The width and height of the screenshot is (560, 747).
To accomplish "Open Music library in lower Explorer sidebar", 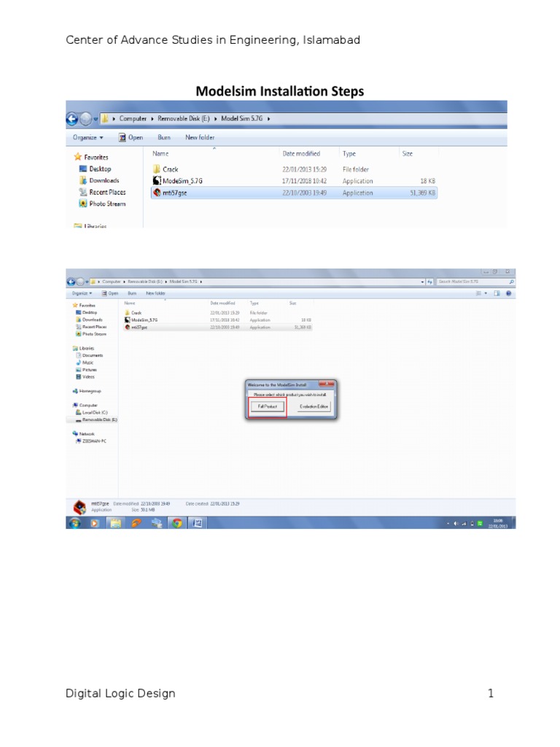I will [85, 363].
